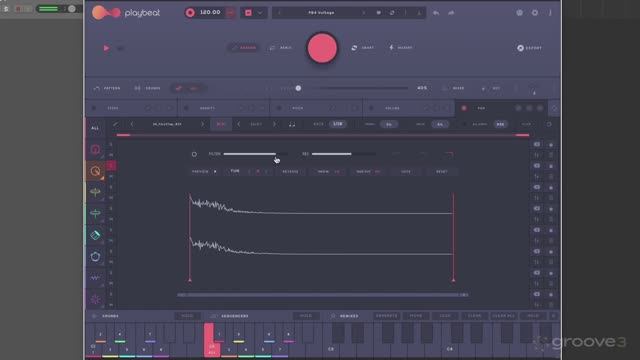Toggle the Preview option
The image size is (640, 360).
click(204, 171)
